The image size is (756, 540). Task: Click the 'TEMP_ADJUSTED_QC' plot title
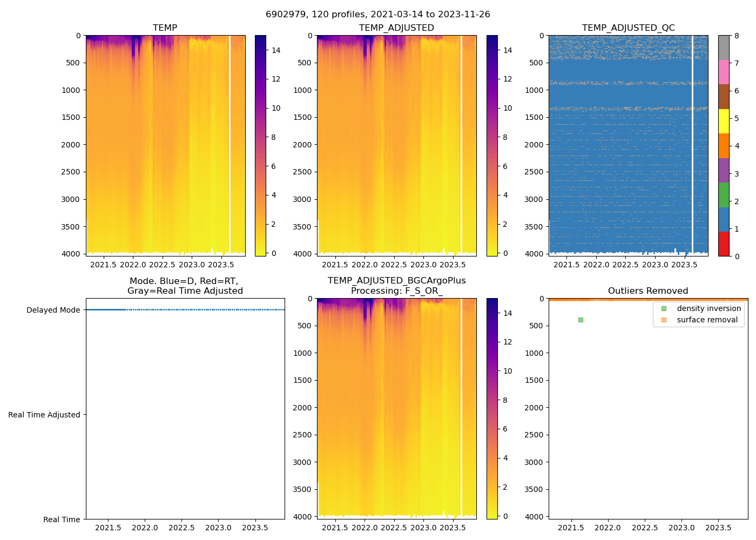point(628,28)
